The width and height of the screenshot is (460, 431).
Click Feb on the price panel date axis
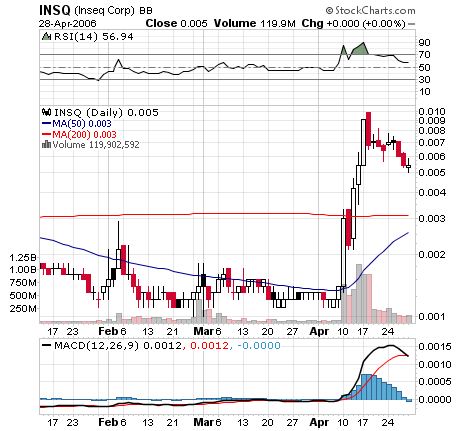click(108, 331)
